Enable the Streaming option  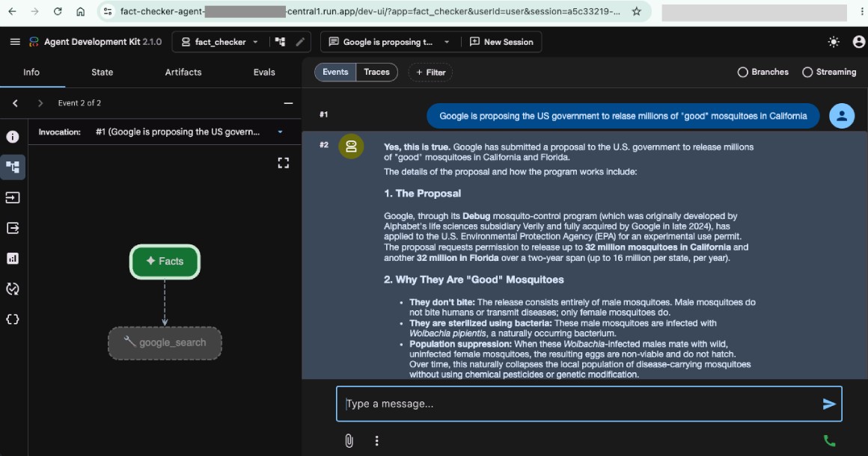(x=829, y=72)
